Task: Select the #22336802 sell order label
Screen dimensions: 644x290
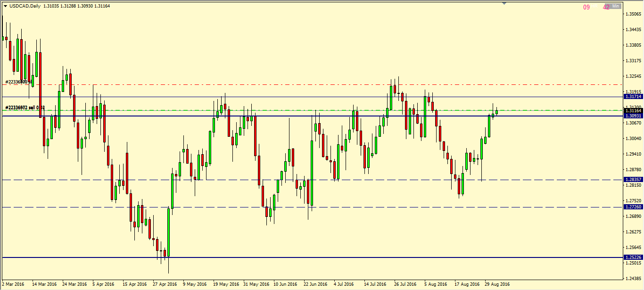Action: click(x=25, y=108)
